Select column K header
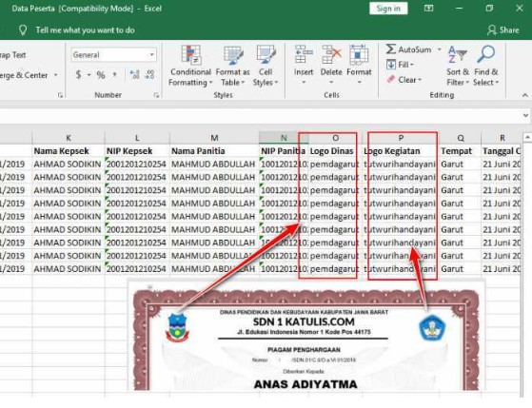The height and width of the screenshot is (408, 532). pyautogui.click(x=69, y=138)
